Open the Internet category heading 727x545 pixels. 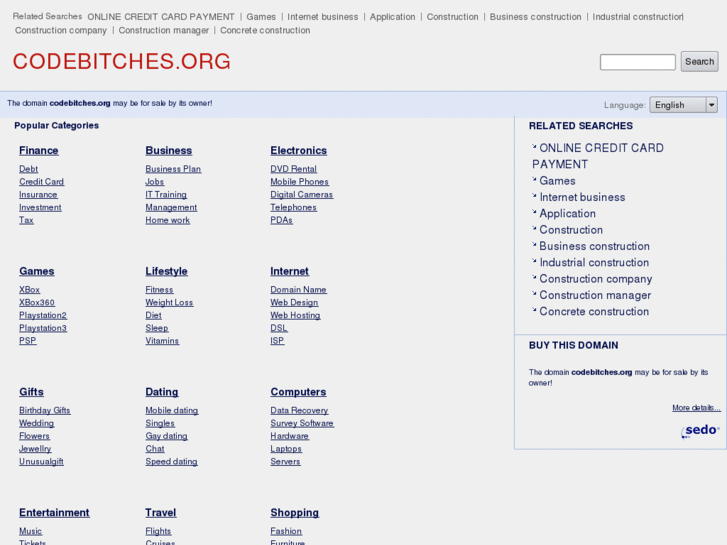click(289, 271)
